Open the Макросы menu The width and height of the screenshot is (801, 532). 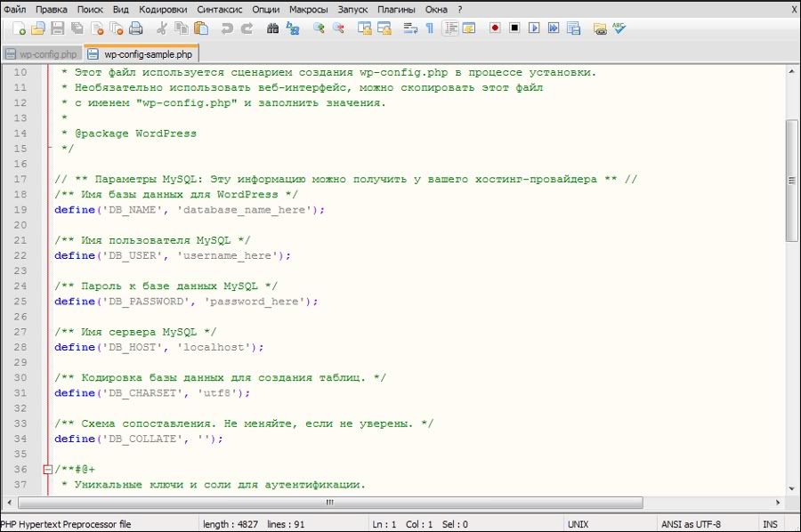[309, 9]
